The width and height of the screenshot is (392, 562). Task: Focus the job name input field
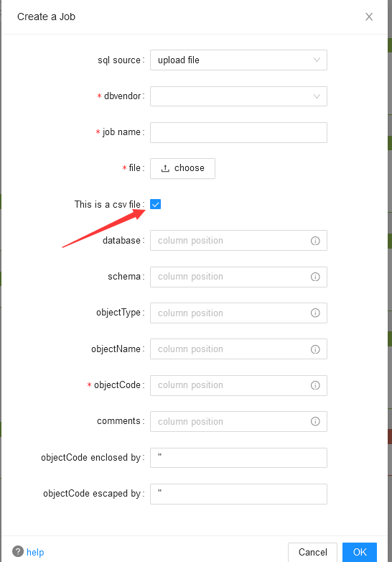[x=238, y=132]
